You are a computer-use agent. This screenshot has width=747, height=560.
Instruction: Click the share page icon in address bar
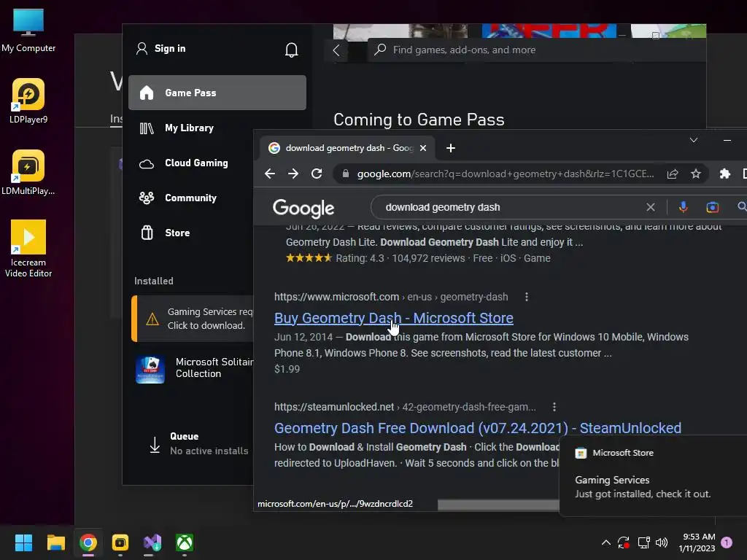click(672, 174)
